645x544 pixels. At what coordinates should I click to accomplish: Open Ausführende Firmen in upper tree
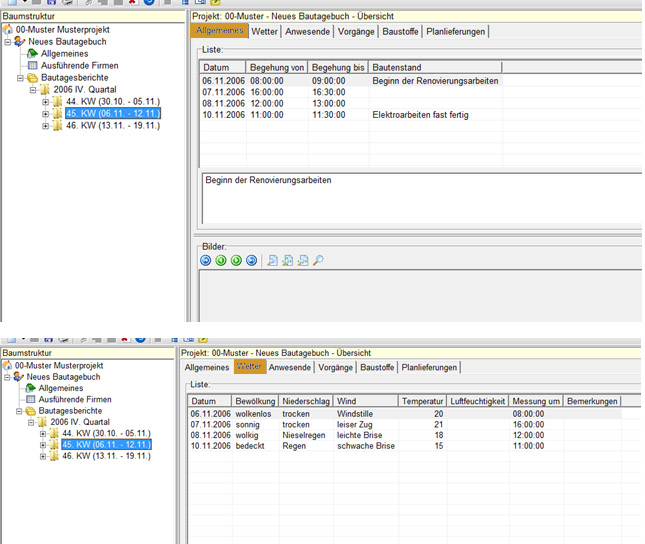(x=79, y=66)
